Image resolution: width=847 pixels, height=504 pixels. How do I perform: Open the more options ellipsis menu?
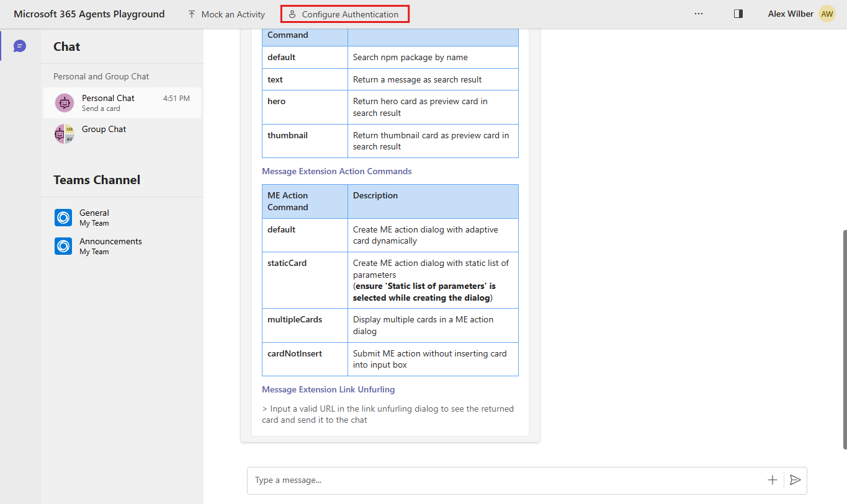pyautogui.click(x=699, y=14)
